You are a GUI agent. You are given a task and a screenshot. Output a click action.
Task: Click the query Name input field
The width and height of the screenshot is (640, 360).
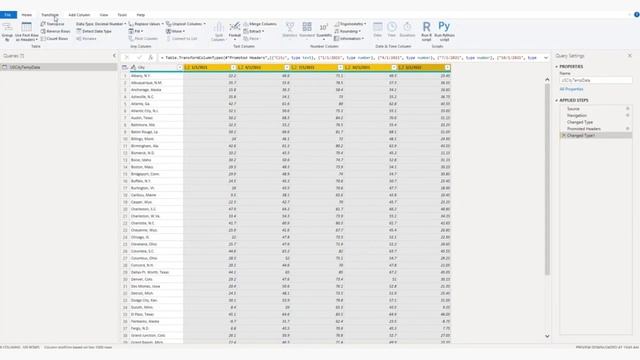click(596, 80)
